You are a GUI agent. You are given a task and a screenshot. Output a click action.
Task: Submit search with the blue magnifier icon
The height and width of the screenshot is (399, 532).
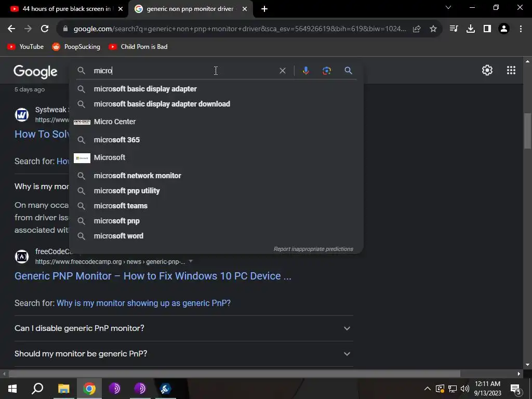click(348, 71)
